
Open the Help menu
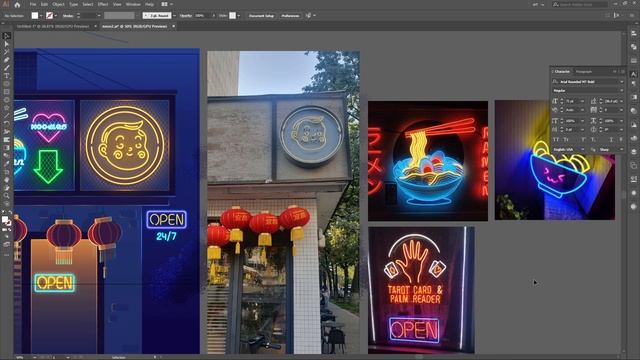(x=150, y=4)
